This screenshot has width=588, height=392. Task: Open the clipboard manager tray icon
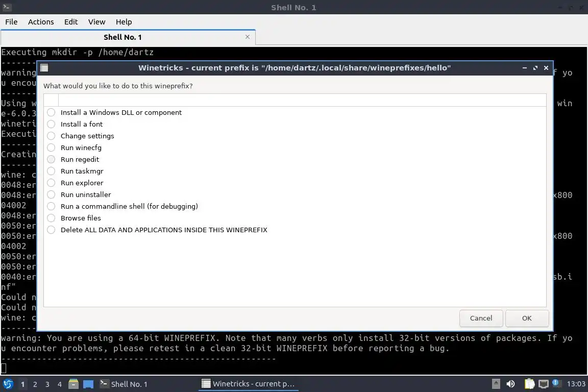(x=529, y=384)
